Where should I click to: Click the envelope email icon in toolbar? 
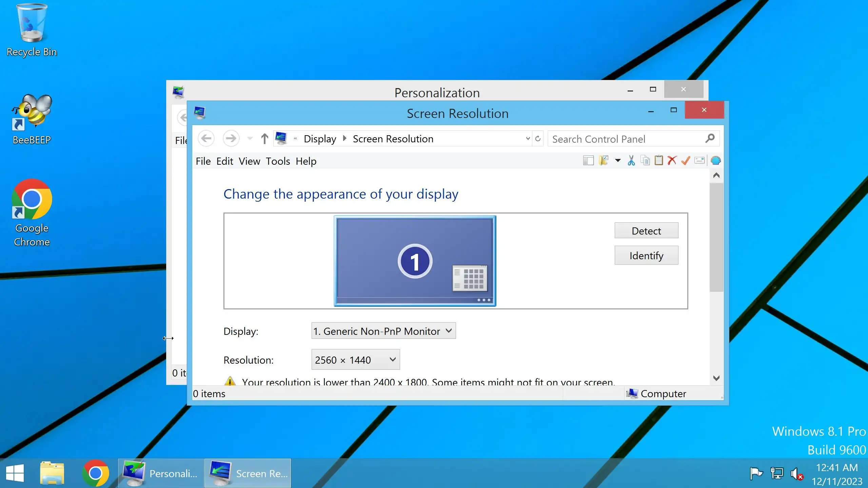click(699, 161)
